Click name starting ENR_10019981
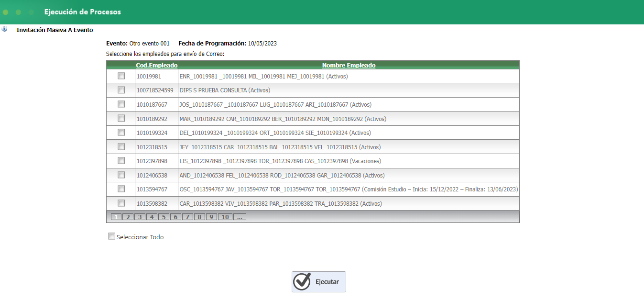The height and width of the screenshot is (300, 644). 263,76
